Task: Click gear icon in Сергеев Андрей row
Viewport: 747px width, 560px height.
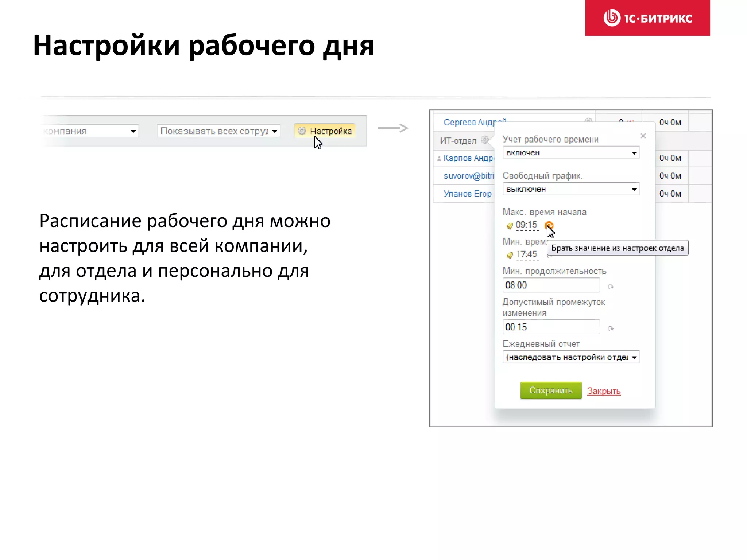Action: tap(588, 120)
